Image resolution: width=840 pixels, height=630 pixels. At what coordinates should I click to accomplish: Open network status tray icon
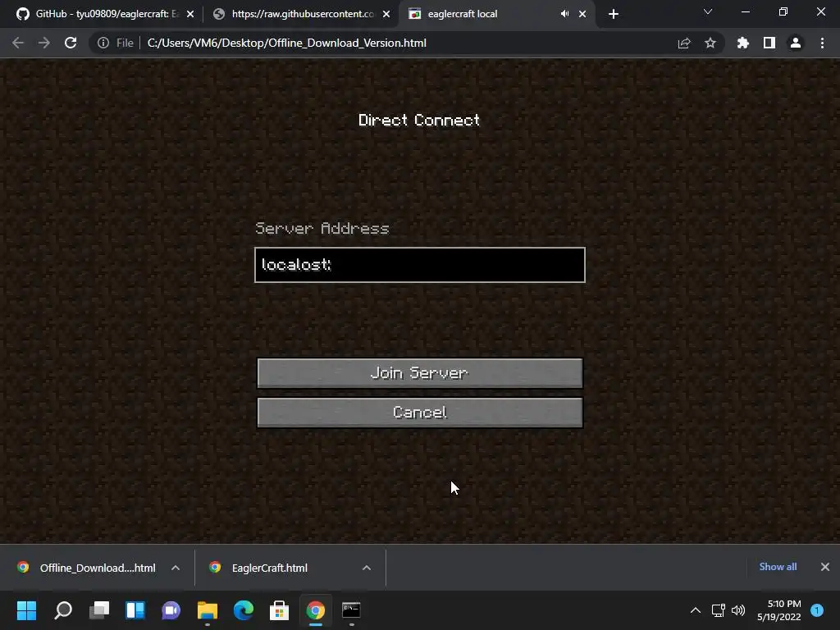(x=718, y=610)
